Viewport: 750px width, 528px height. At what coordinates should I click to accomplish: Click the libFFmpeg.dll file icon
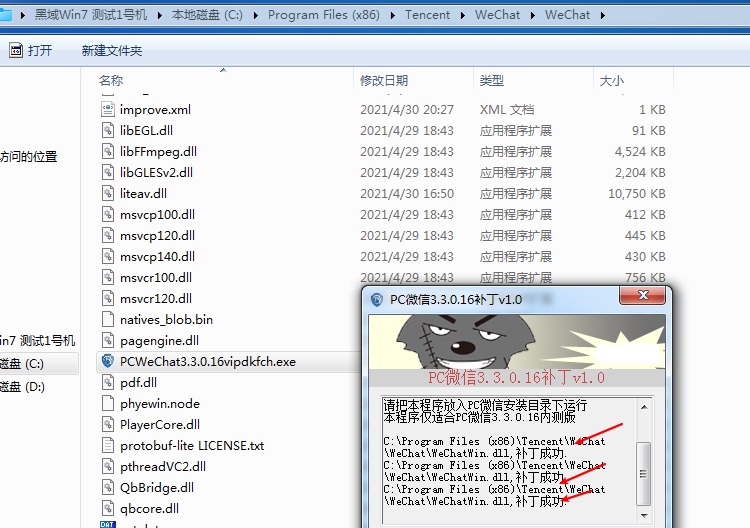108,152
